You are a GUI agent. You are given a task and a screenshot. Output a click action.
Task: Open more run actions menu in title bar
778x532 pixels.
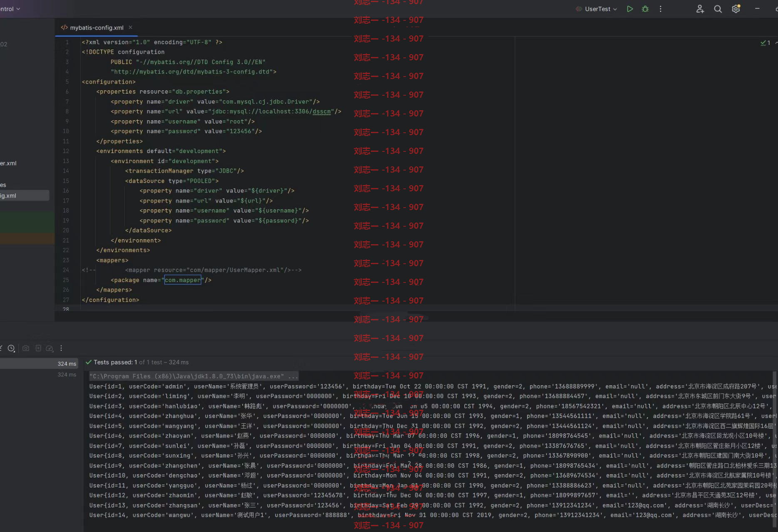(x=661, y=9)
